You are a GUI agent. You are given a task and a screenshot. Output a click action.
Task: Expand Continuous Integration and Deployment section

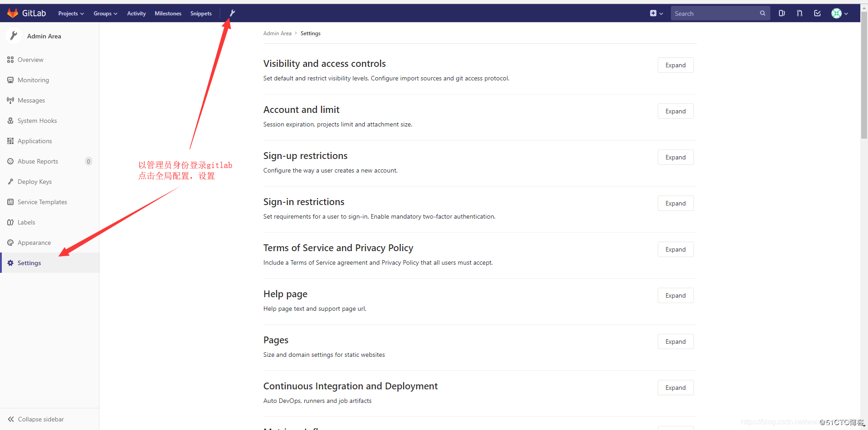[x=675, y=388]
